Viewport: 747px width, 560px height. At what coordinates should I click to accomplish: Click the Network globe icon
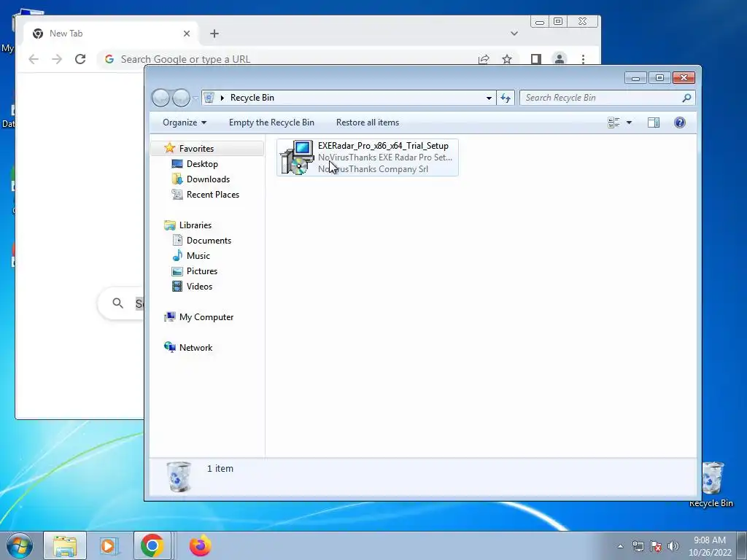pos(169,347)
